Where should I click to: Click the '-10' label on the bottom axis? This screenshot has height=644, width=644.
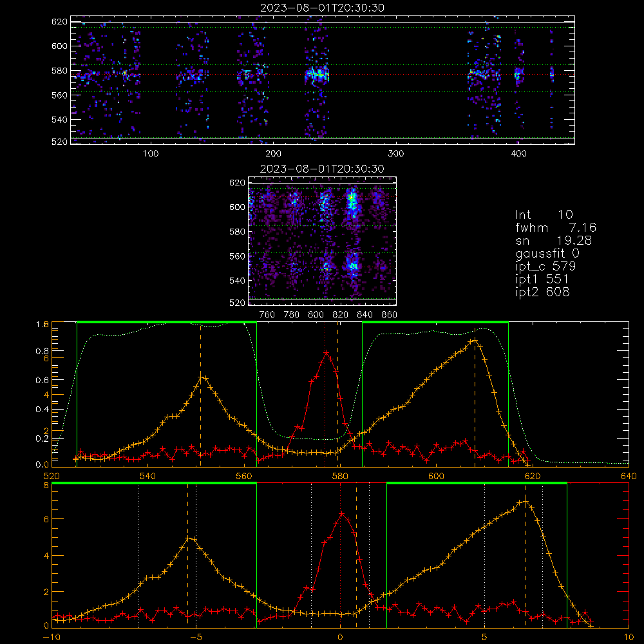point(52,638)
